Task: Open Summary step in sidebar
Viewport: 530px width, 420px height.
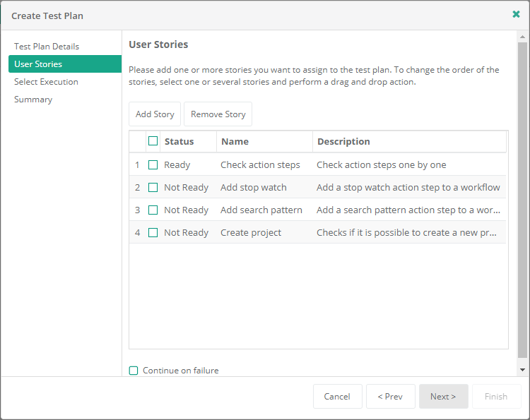Action: click(33, 100)
